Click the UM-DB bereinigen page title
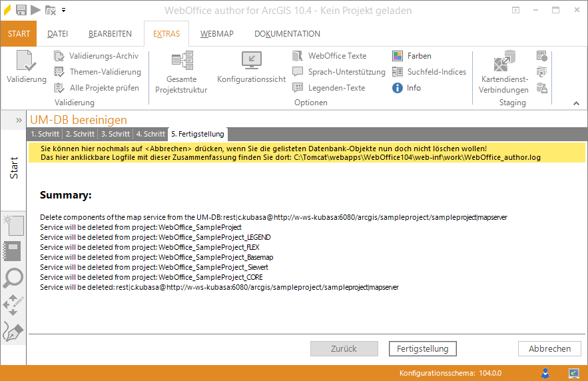 tap(79, 120)
